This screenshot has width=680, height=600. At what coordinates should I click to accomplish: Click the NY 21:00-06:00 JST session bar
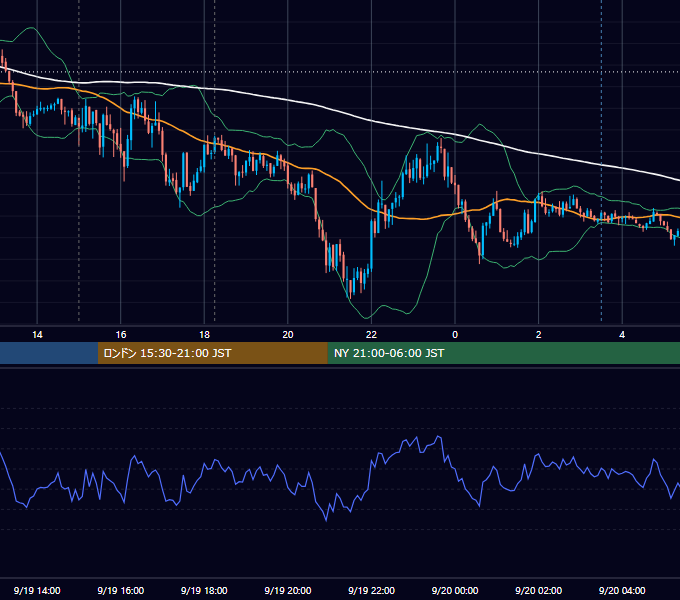[503, 353]
